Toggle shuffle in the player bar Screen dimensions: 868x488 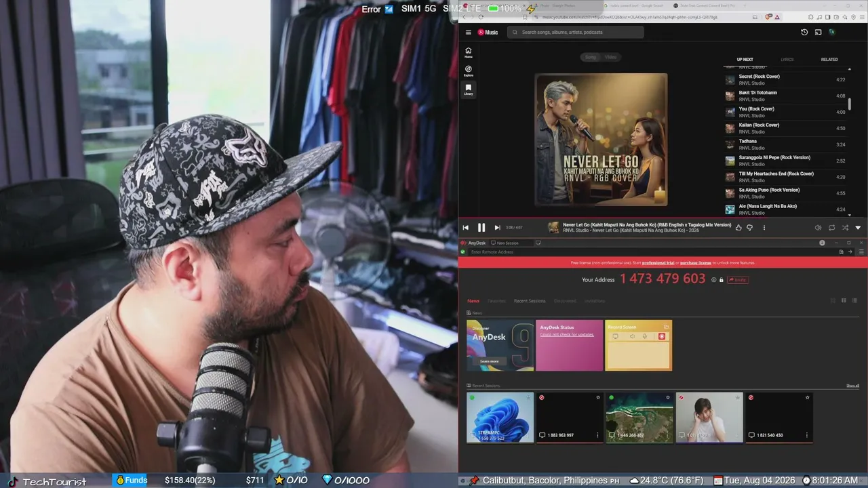coord(845,228)
